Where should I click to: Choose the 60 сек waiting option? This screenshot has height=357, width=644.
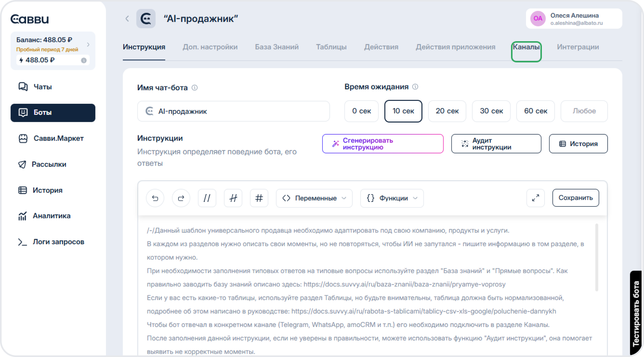(535, 111)
